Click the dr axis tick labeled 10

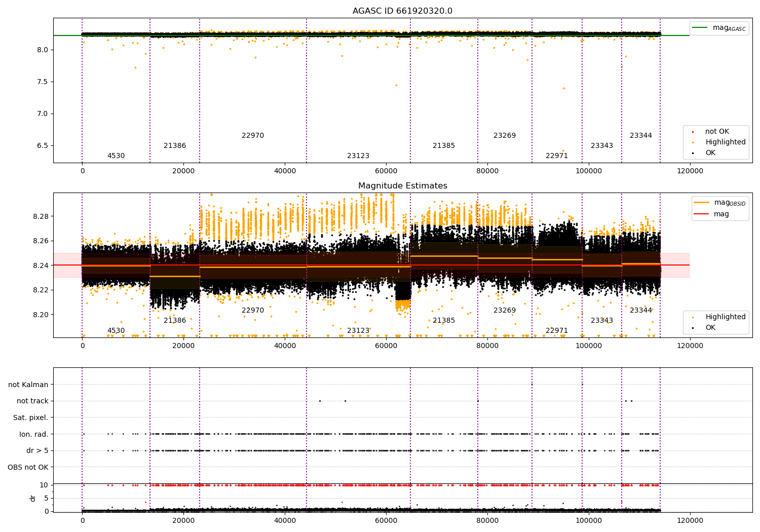coord(44,485)
